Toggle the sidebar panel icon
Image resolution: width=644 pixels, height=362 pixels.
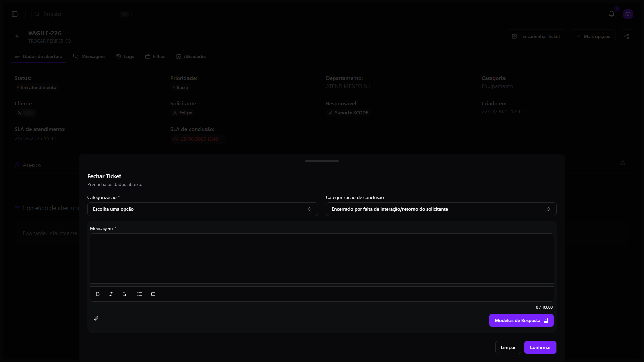pos(15,14)
